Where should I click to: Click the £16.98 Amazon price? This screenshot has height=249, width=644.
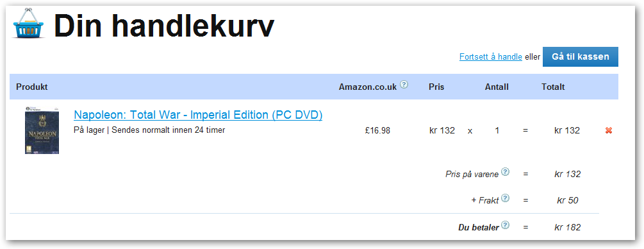tap(377, 131)
